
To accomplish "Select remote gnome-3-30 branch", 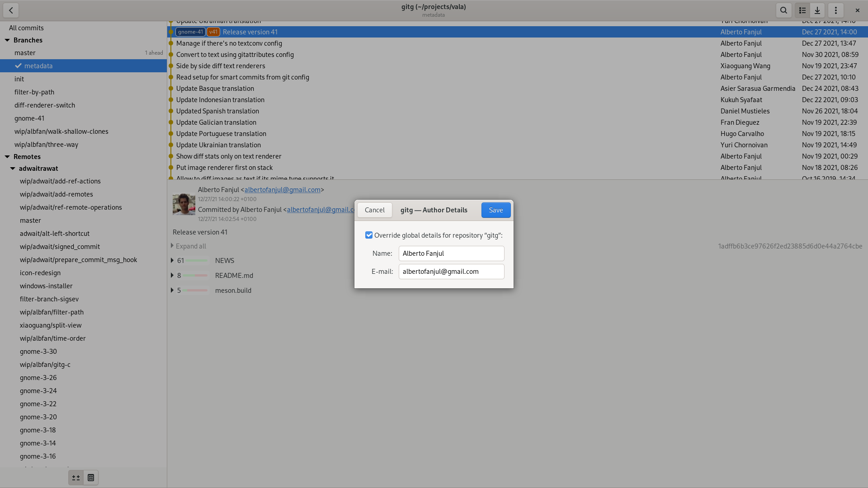I will coord(84,352).
